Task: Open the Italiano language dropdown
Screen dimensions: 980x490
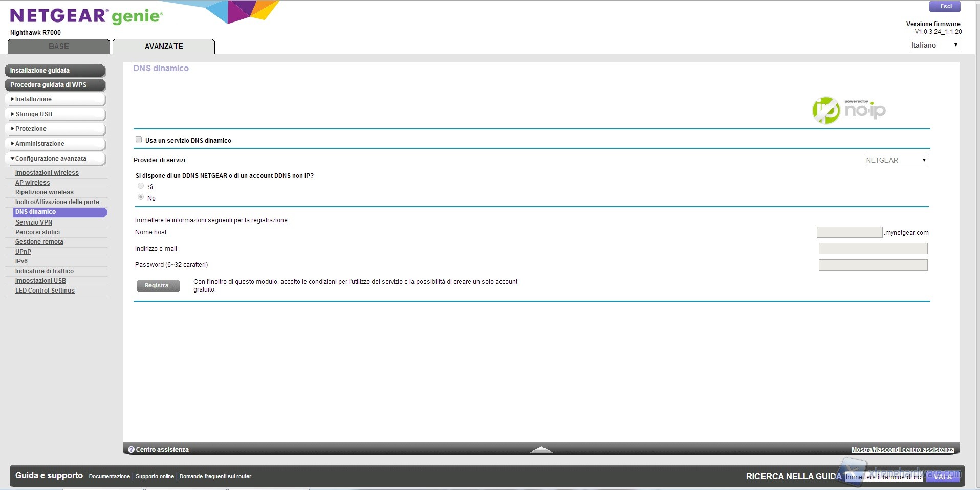Action: 934,45
